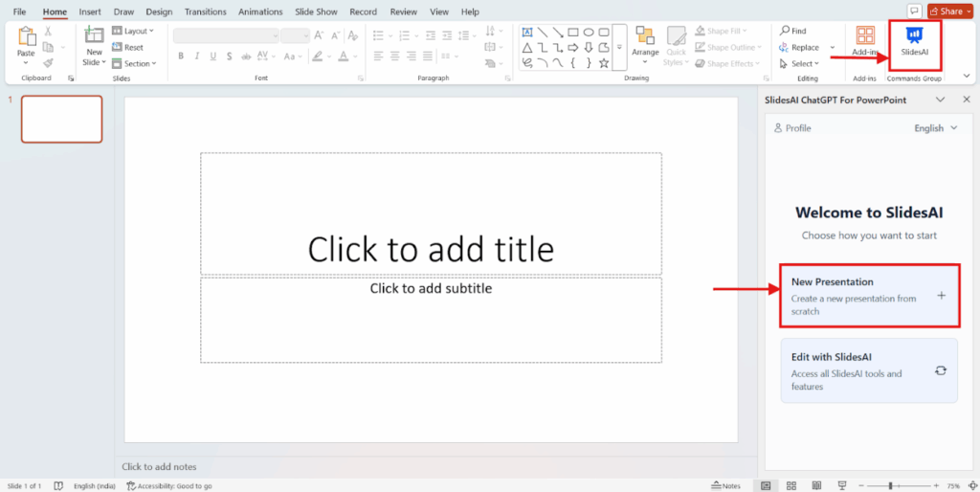Click the Find magnifier in the Editing group
The image size is (980, 492).
pos(786,31)
